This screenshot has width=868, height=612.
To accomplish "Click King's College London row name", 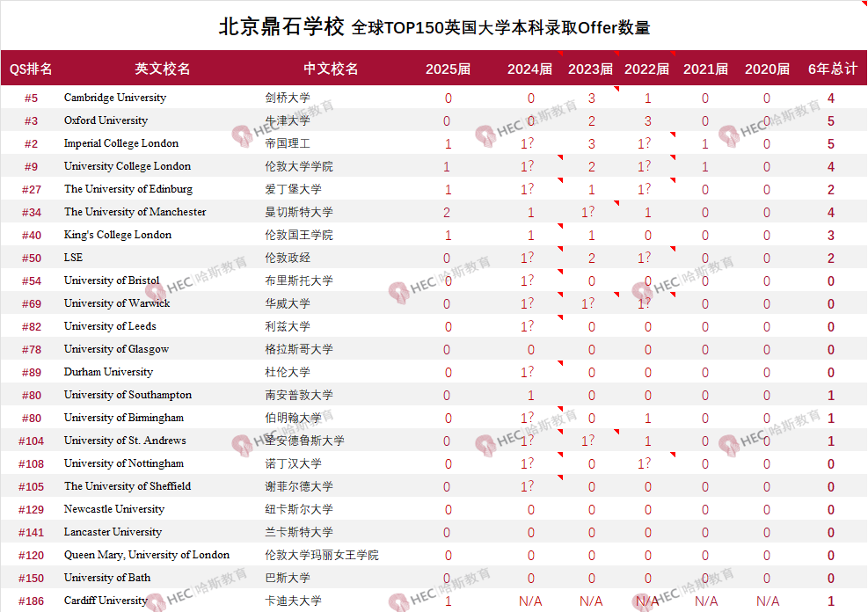I will 118,235.
